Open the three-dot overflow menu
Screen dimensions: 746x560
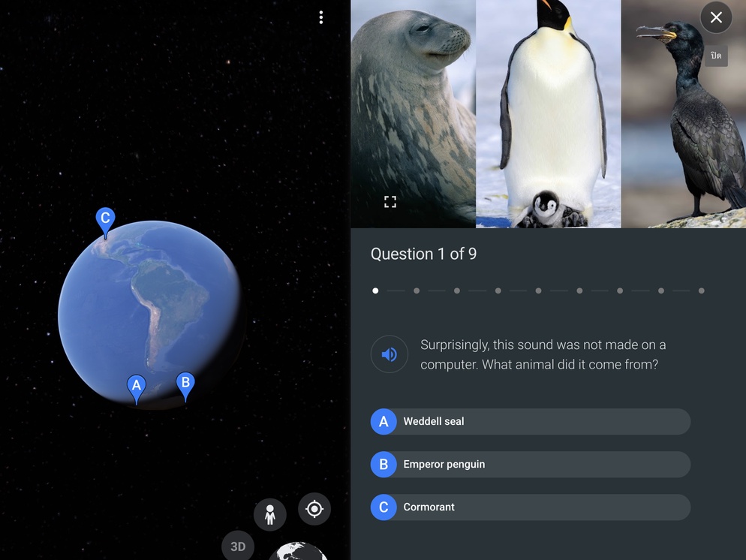click(321, 17)
